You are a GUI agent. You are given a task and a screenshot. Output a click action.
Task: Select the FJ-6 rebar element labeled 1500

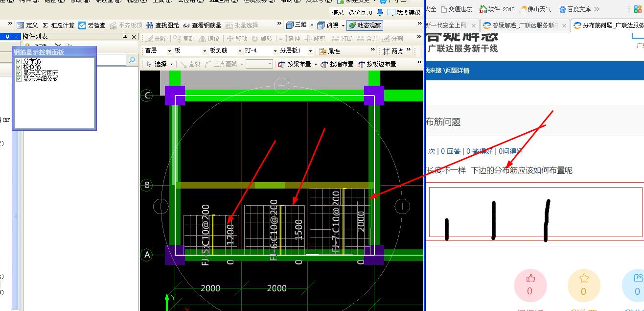coord(276,229)
